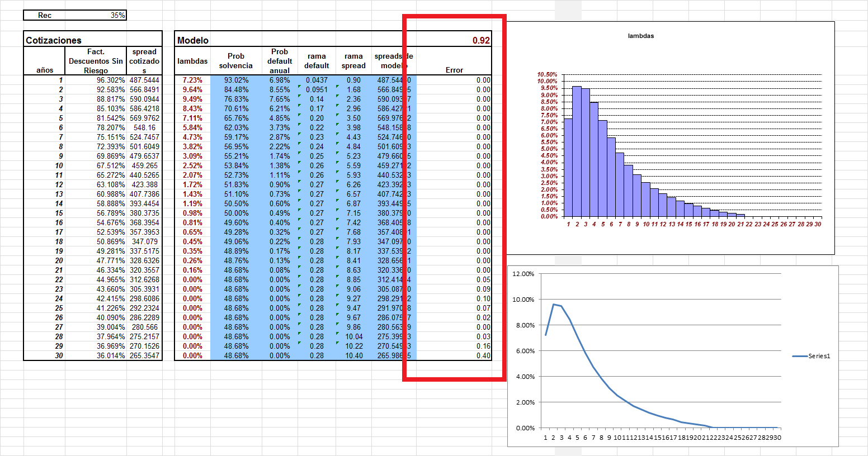Select lambda cell 2.07%
Viewport: 868px width, 456px height.
192,175
